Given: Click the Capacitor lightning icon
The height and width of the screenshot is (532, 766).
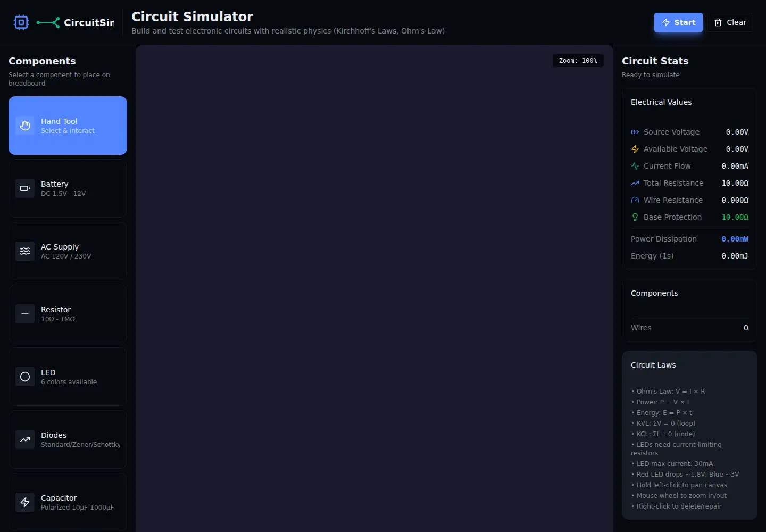Looking at the screenshot, I should [x=25, y=502].
